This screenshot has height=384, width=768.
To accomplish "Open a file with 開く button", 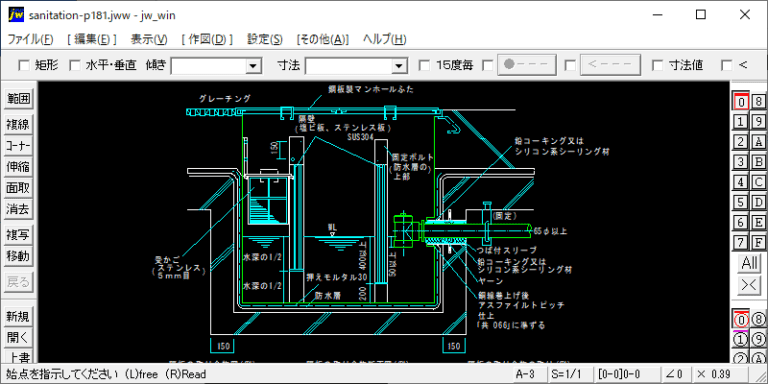I will click(19, 337).
